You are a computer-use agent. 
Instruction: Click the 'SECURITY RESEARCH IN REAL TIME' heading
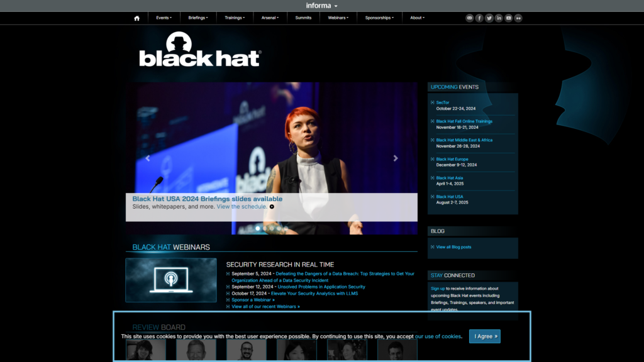(280, 265)
